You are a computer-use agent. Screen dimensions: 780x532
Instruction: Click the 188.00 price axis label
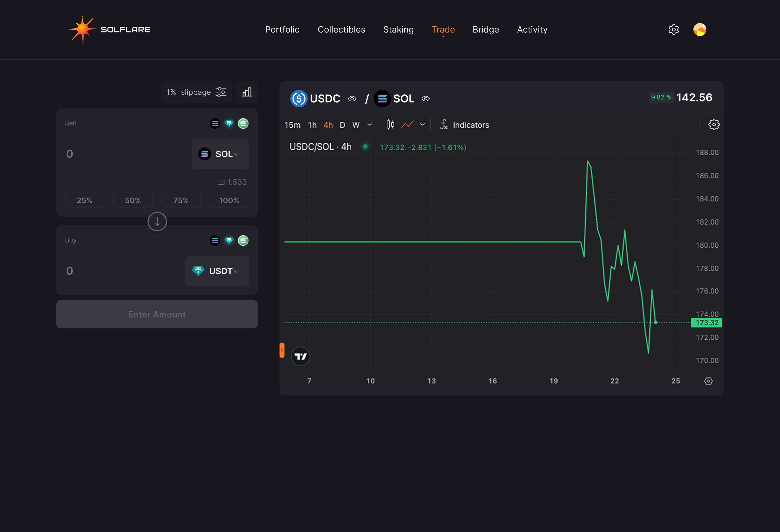click(x=707, y=152)
